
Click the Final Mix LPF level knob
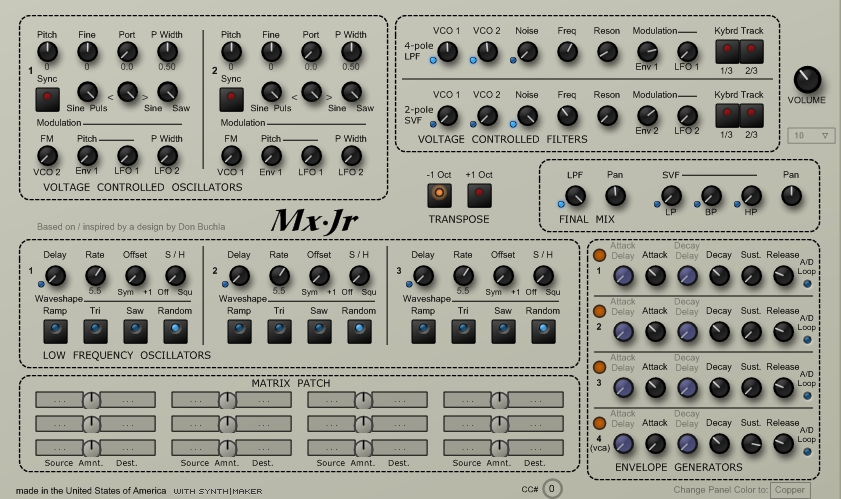click(576, 196)
